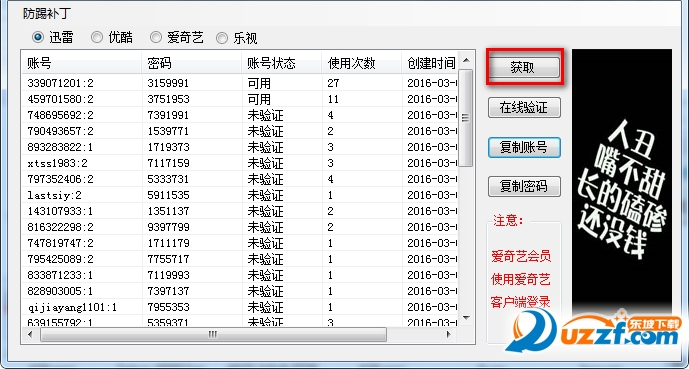Viewport: 689px width, 369px height.
Task: Run 在线验证 online verification
Action: (x=524, y=108)
